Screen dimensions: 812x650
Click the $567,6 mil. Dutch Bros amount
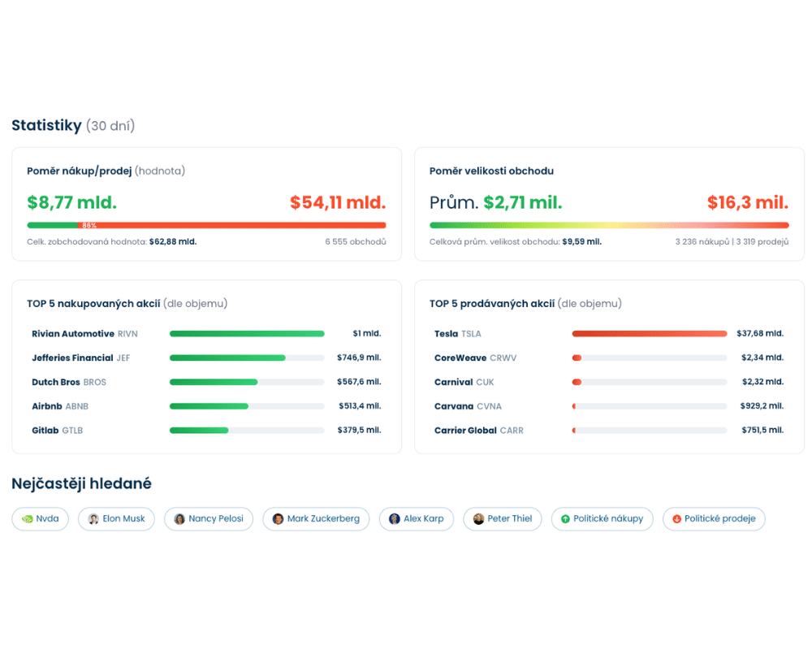pos(359,382)
